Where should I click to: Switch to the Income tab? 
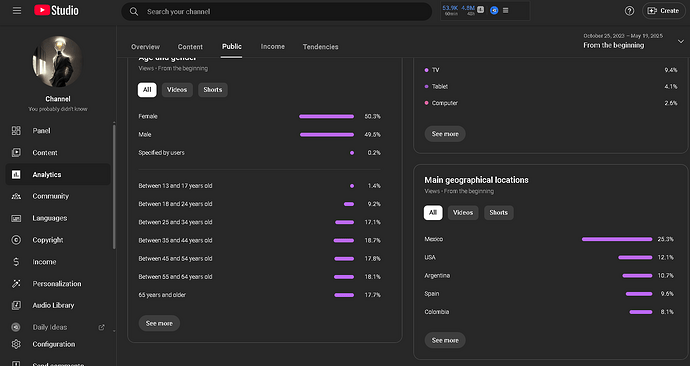[272, 47]
